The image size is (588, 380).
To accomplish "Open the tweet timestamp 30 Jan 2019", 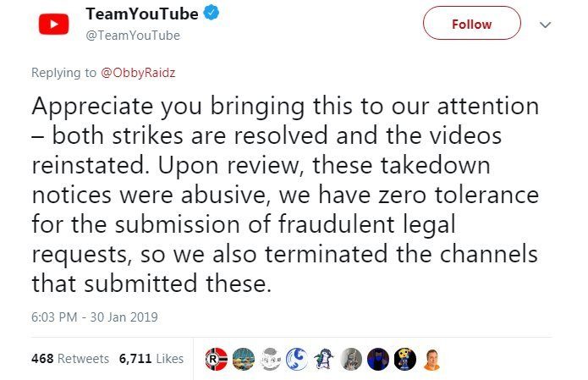I will pyautogui.click(x=94, y=317).
